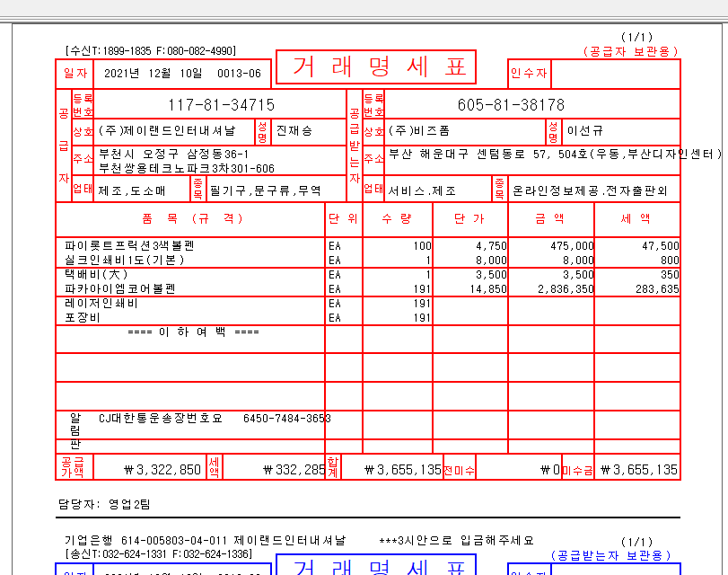Click the (공급자 보관용) label

(x=631, y=51)
